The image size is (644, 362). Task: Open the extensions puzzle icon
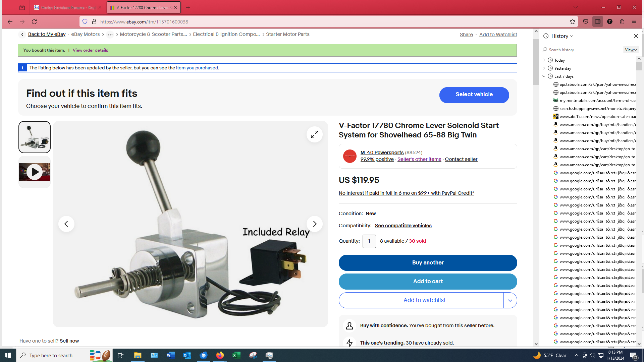[622, 22]
